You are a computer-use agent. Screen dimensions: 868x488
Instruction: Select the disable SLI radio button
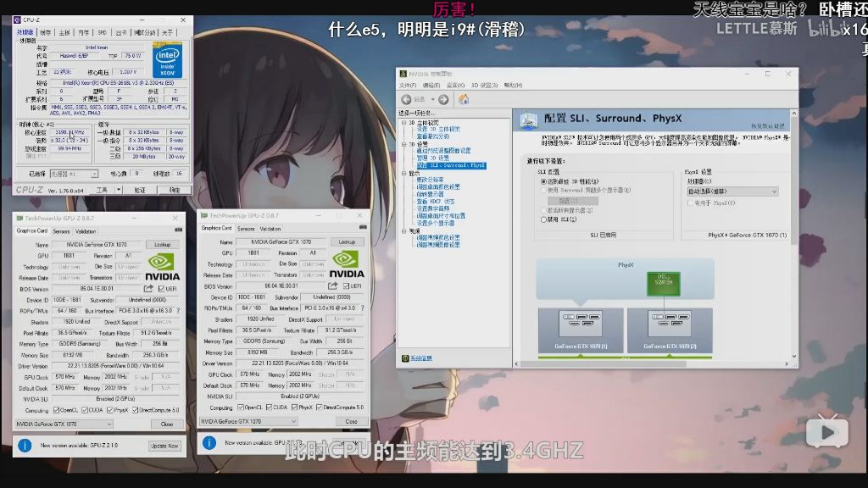tap(543, 219)
